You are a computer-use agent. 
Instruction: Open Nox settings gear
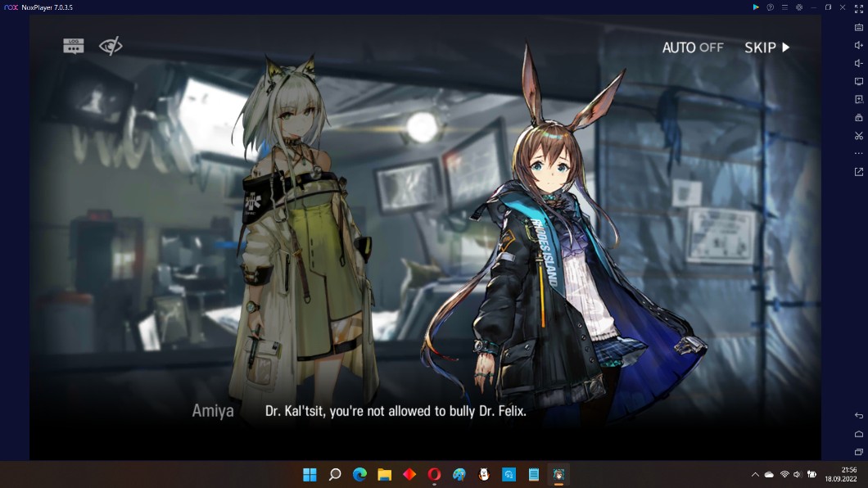tap(798, 7)
